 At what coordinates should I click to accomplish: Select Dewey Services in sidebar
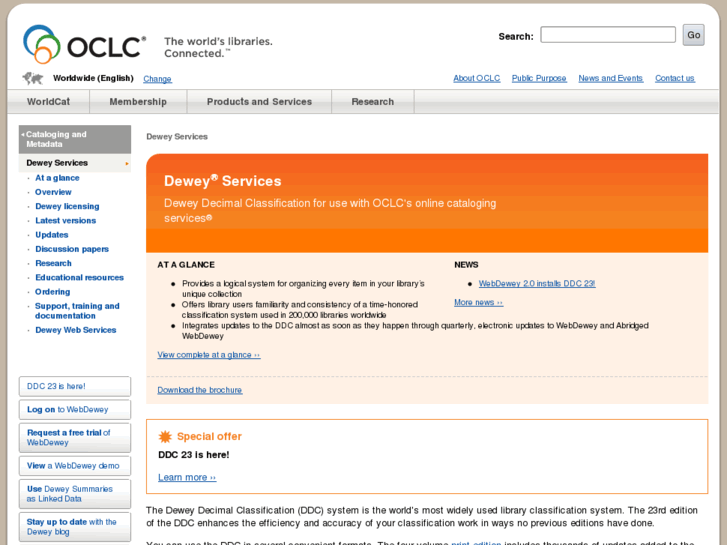coord(75,163)
